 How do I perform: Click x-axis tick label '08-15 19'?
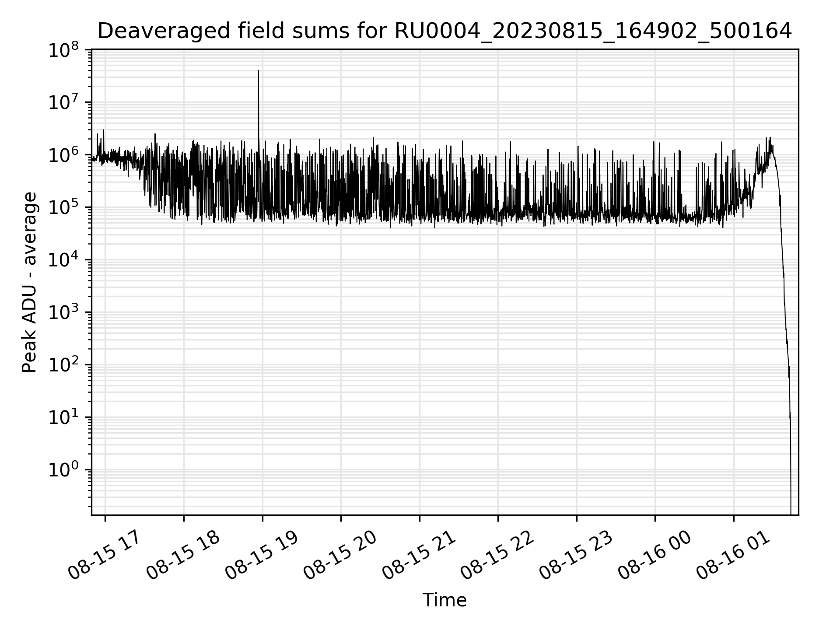(x=262, y=555)
